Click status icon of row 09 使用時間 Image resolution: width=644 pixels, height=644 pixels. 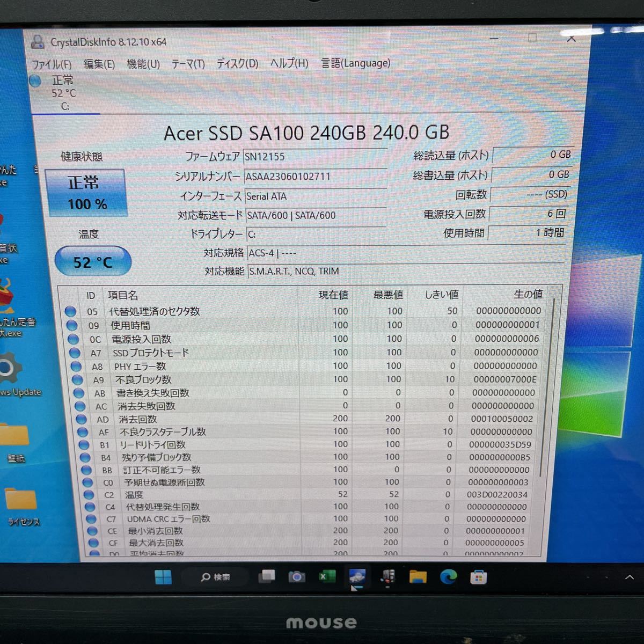pos(72,325)
